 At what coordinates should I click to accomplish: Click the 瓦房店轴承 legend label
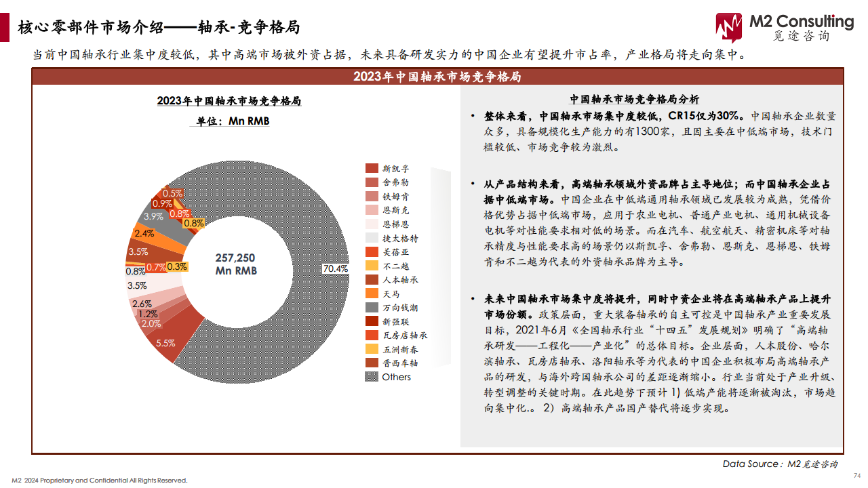(x=405, y=335)
